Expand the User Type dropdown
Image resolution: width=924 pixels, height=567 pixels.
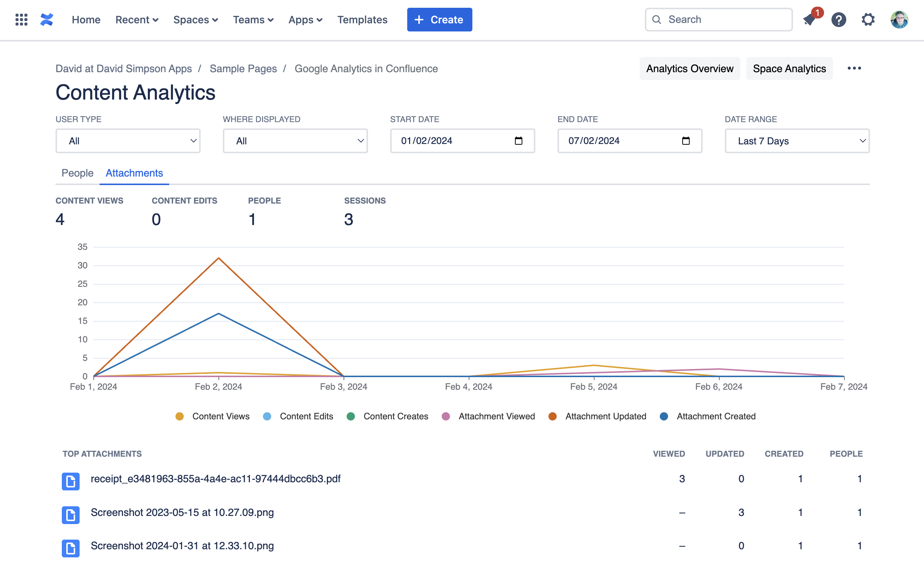pyautogui.click(x=128, y=141)
